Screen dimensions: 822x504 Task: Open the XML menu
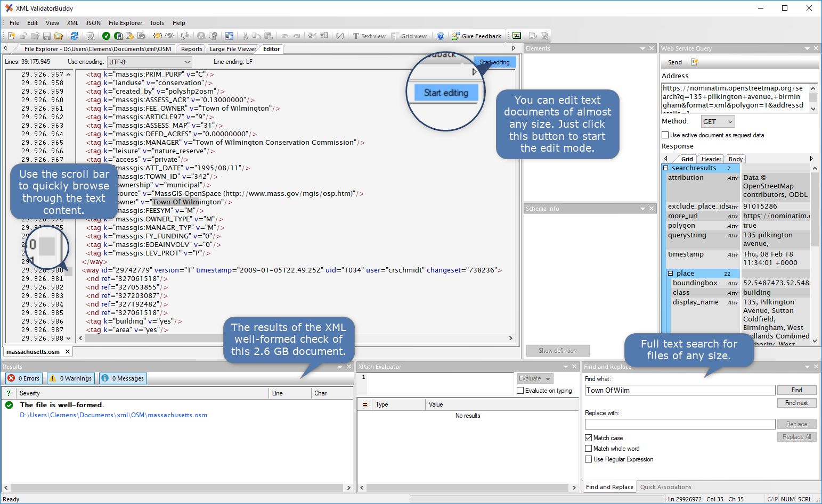pos(72,23)
